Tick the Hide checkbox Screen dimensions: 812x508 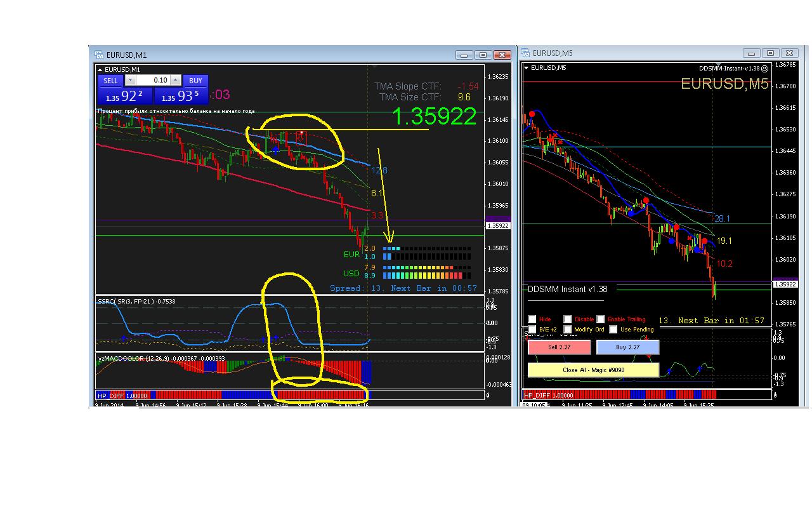pos(532,319)
